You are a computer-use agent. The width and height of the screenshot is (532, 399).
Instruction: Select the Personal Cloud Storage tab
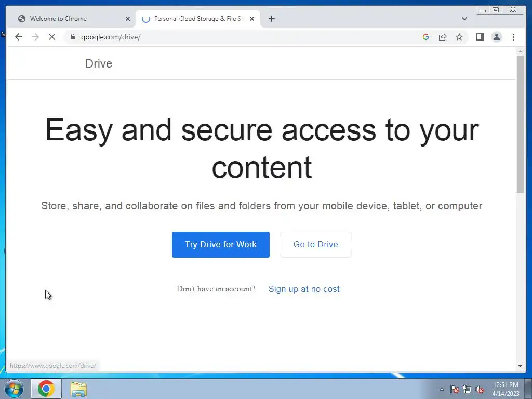[198, 19]
